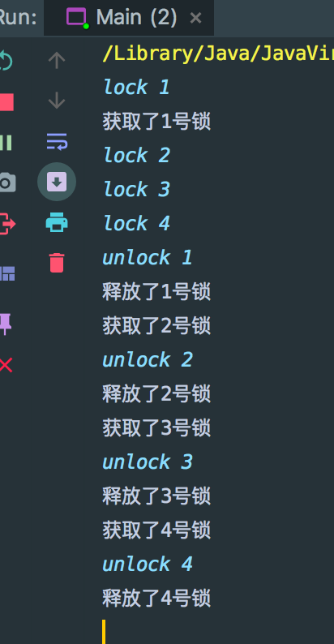Toggle the purple Pin Tab icon
The width and height of the screenshot is (334, 644).
coord(6,324)
